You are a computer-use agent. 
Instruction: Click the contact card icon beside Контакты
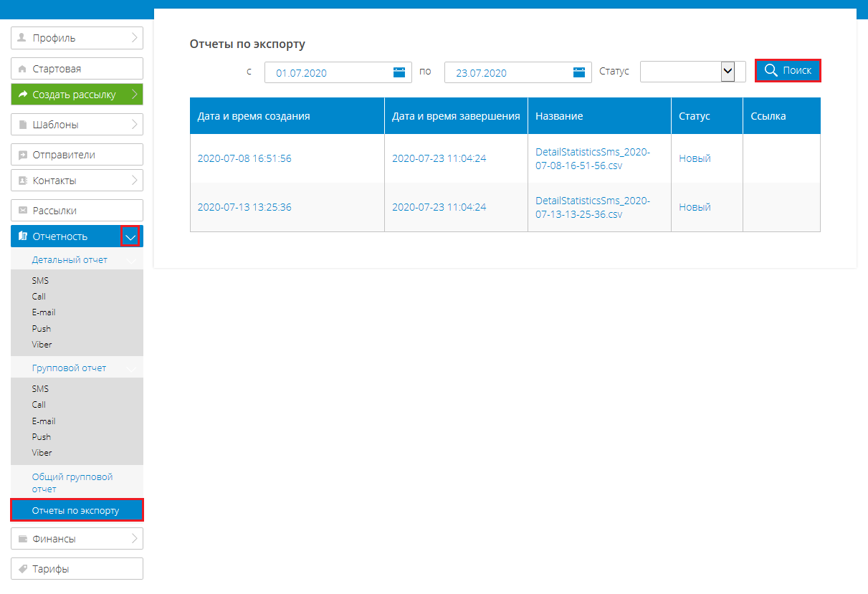click(x=22, y=181)
